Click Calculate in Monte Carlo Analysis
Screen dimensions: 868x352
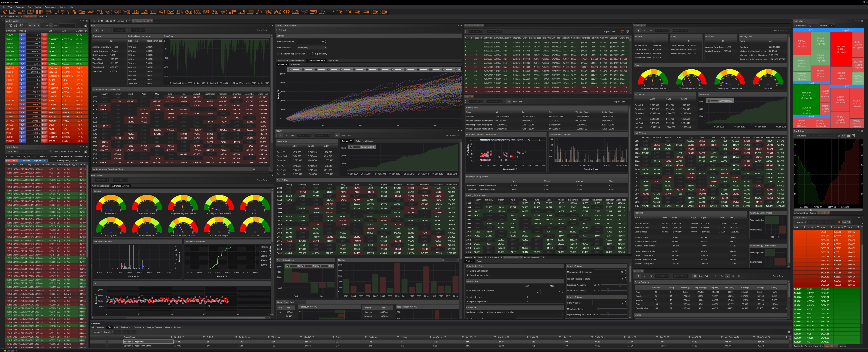tap(283, 30)
